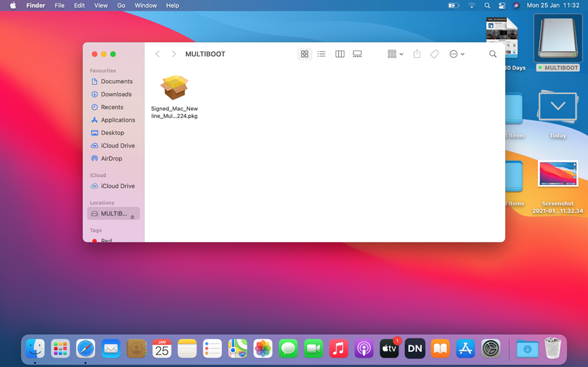This screenshot has height=367, width=588.
Task: Click the back navigation arrow
Action: 158,54
